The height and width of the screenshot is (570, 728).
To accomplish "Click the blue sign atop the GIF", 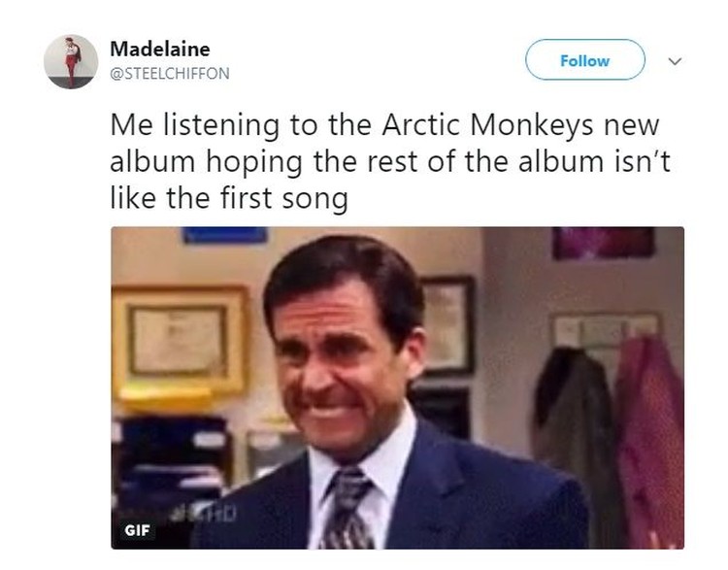I will [225, 235].
